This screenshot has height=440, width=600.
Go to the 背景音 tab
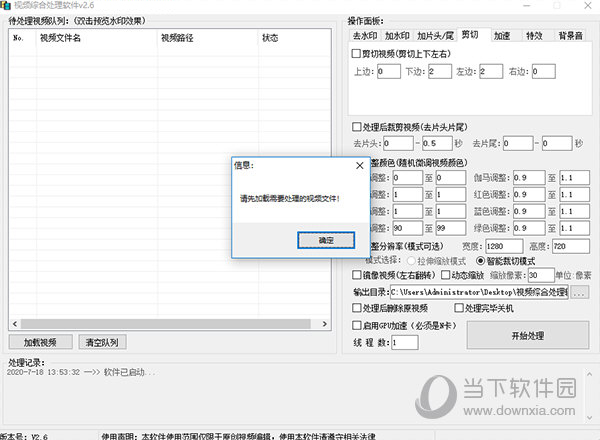(570, 36)
